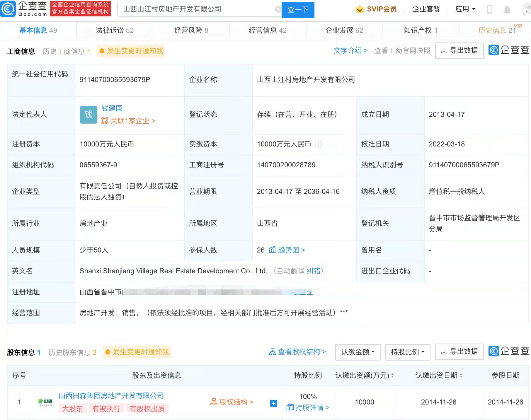Clear the search box text
Image resolution: width=531 pixels, height=420 pixels.
click(x=278, y=9)
